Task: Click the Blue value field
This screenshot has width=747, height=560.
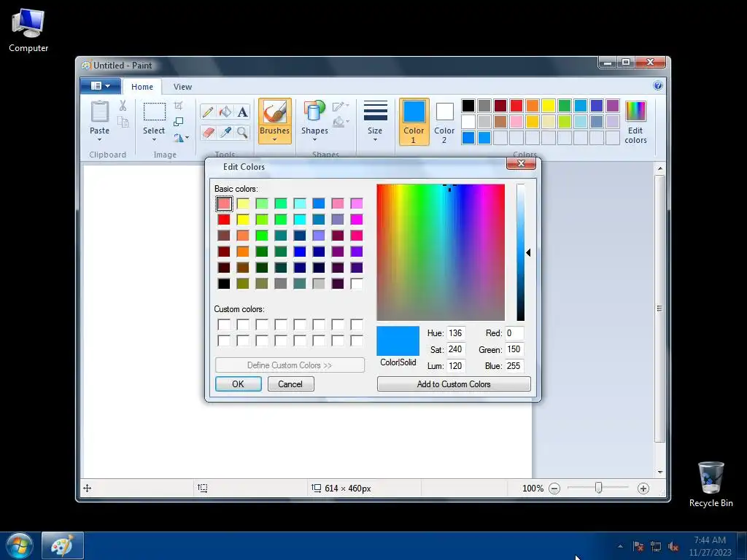Action: click(x=514, y=366)
